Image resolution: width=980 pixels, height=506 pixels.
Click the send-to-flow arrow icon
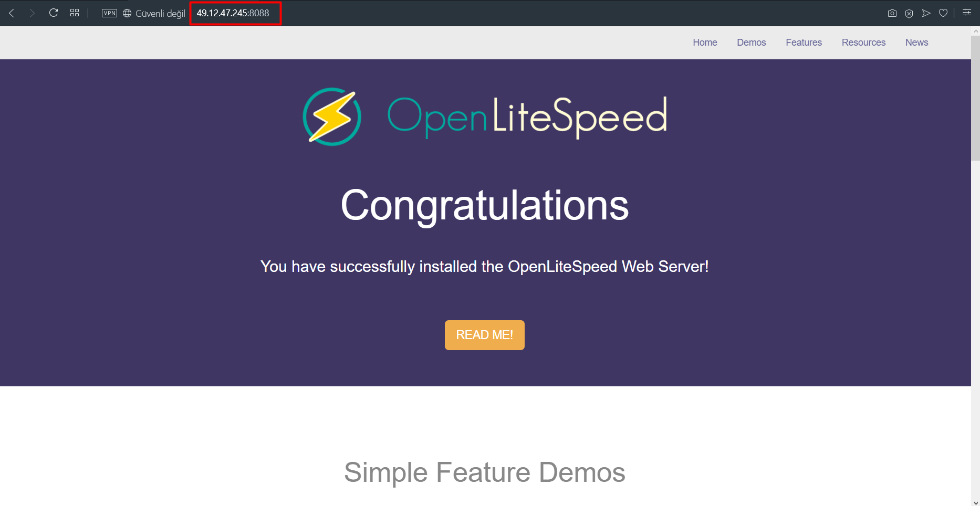coord(926,13)
